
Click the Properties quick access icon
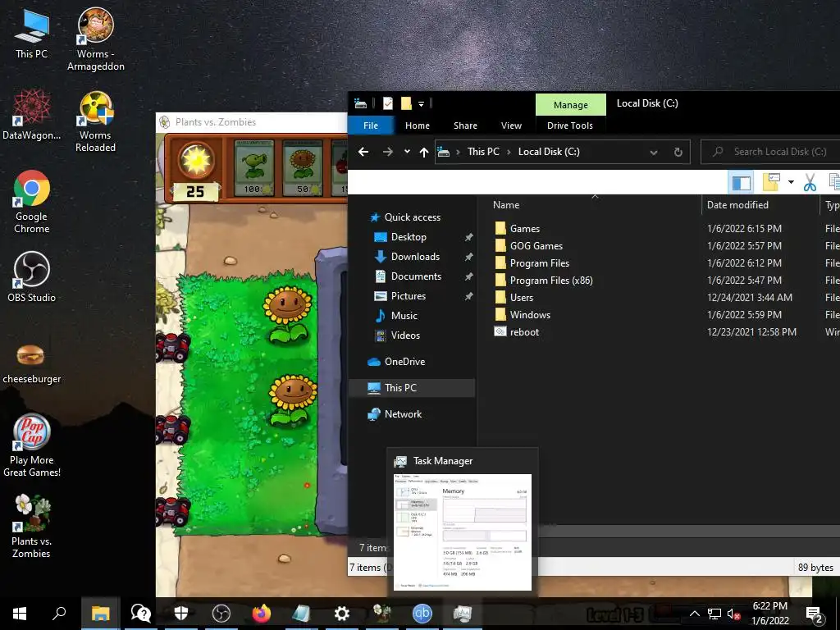tap(388, 103)
